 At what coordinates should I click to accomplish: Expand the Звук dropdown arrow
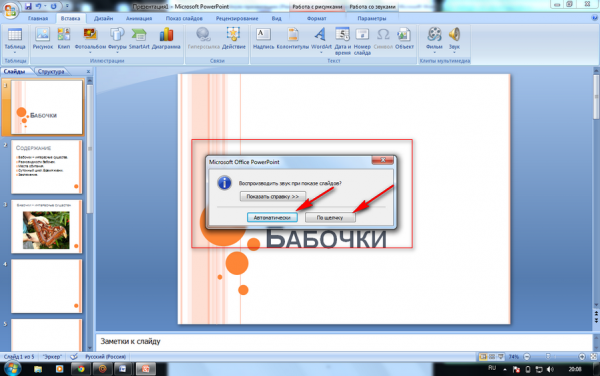click(x=454, y=52)
